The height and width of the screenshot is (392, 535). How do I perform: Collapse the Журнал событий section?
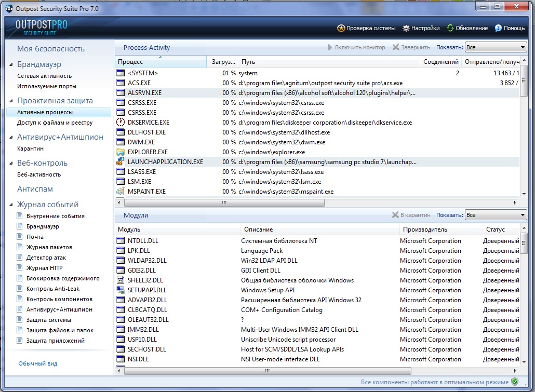tap(11, 205)
